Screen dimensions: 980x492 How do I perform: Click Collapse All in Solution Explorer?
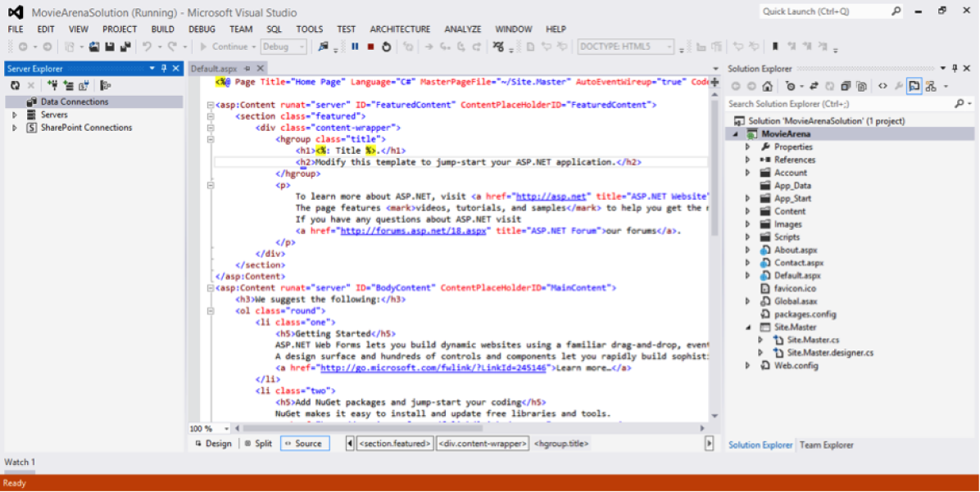(x=846, y=86)
